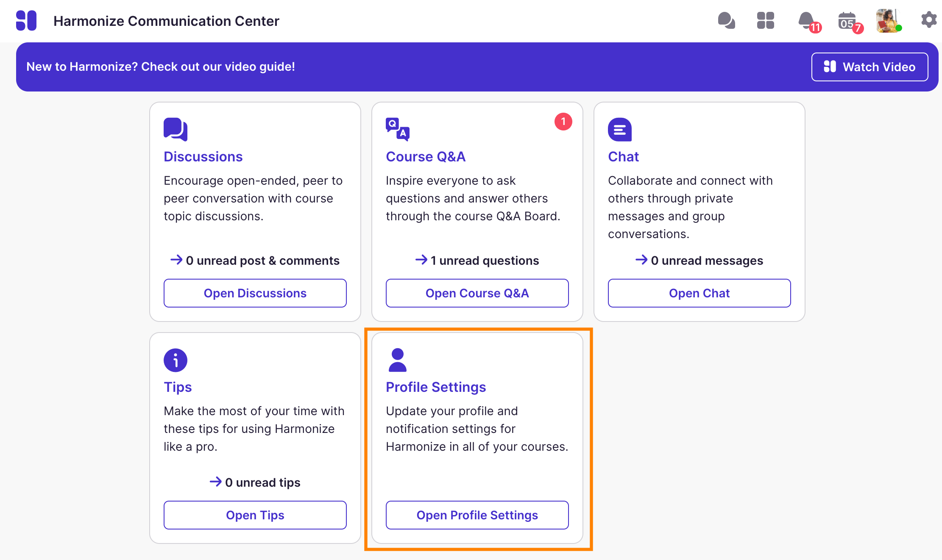Open the grid dashboard header icon
The width and height of the screenshot is (942, 560).
[765, 20]
